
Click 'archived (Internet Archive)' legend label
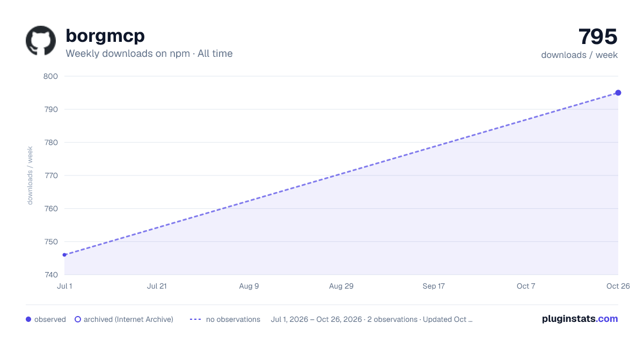[128, 319]
